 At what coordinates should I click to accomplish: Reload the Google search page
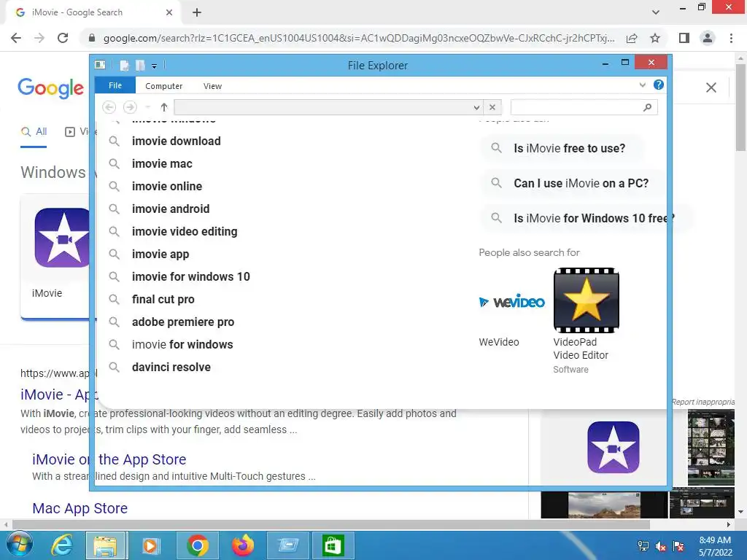63,38
